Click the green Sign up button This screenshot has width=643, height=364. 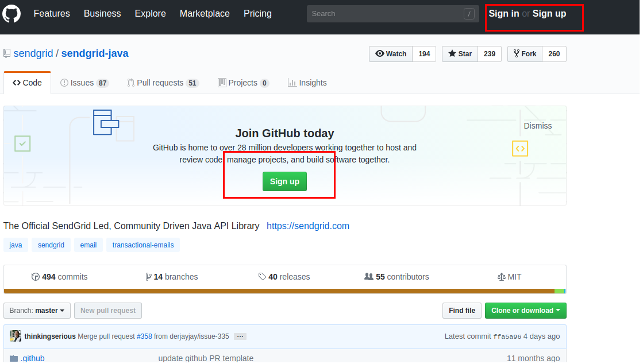[284, 181]
